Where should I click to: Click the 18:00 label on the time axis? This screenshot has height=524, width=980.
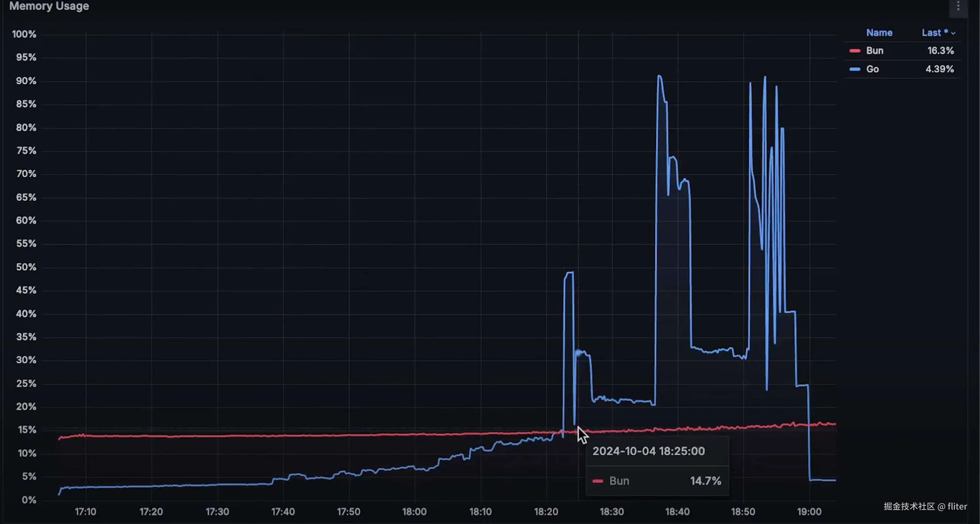click(414, 512)
